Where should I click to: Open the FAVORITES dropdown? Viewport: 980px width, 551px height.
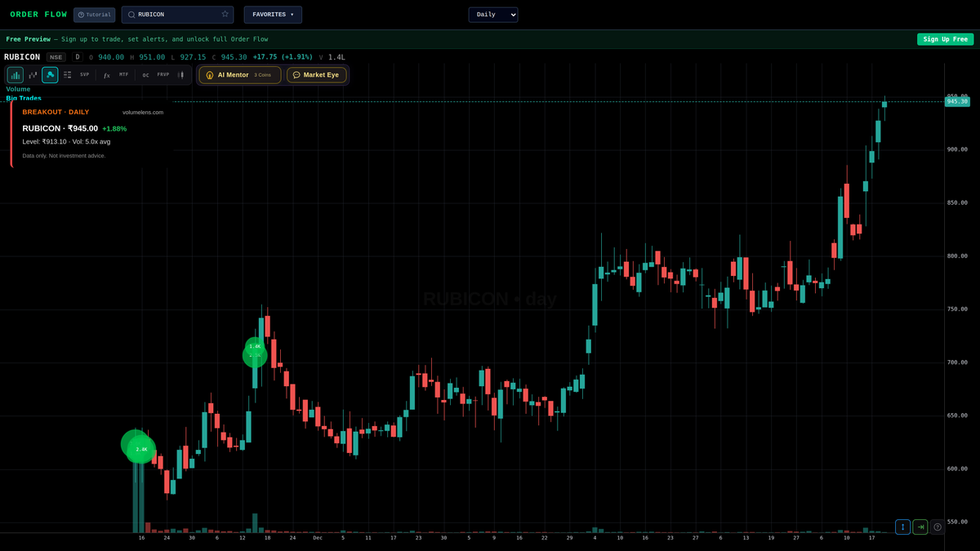(272, 14)
